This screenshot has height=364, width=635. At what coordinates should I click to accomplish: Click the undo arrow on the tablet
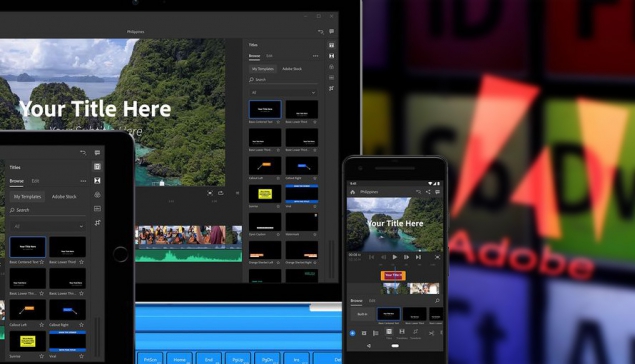pyautogui.click(x=83, y=153)
